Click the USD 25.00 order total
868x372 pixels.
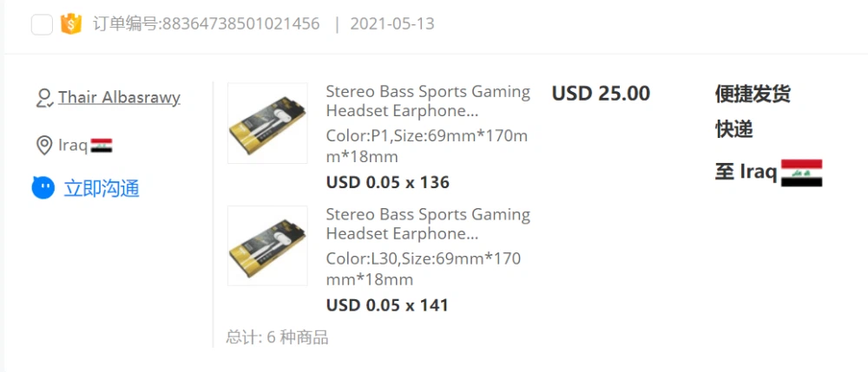(601, 94)
